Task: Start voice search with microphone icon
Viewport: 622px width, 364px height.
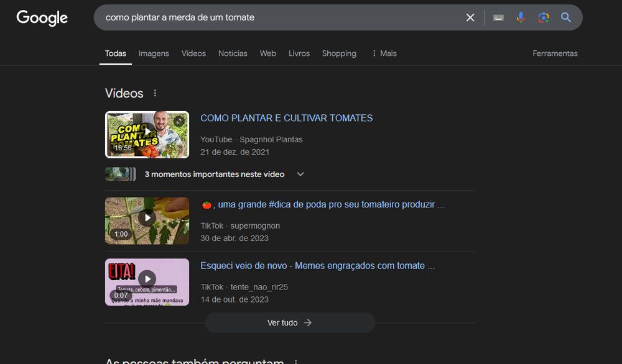Action: [x=521, y=17]
